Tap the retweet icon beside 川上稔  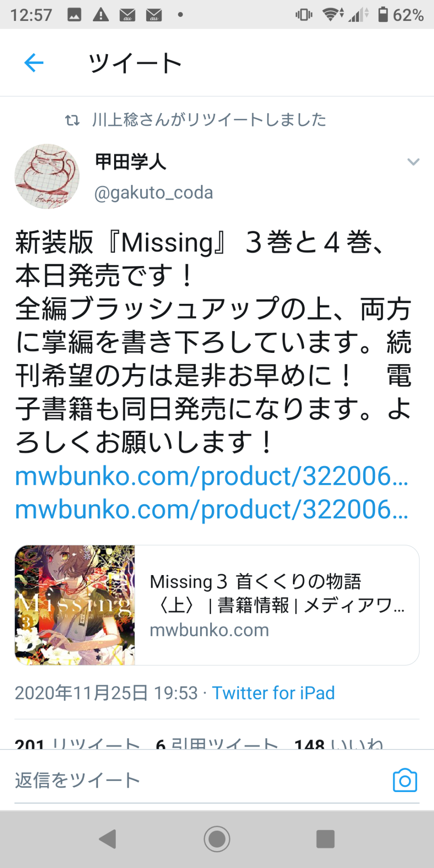(72, 120)
